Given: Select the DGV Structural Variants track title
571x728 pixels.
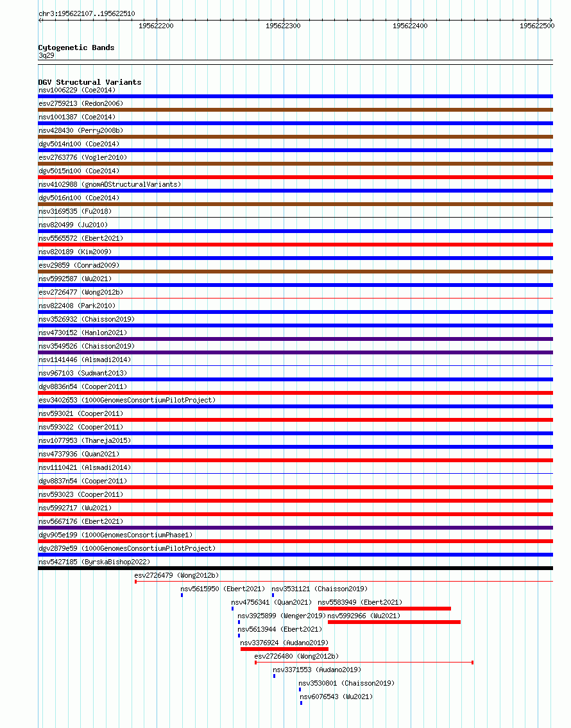Looking at the screenshot, I should coord(90,82).
